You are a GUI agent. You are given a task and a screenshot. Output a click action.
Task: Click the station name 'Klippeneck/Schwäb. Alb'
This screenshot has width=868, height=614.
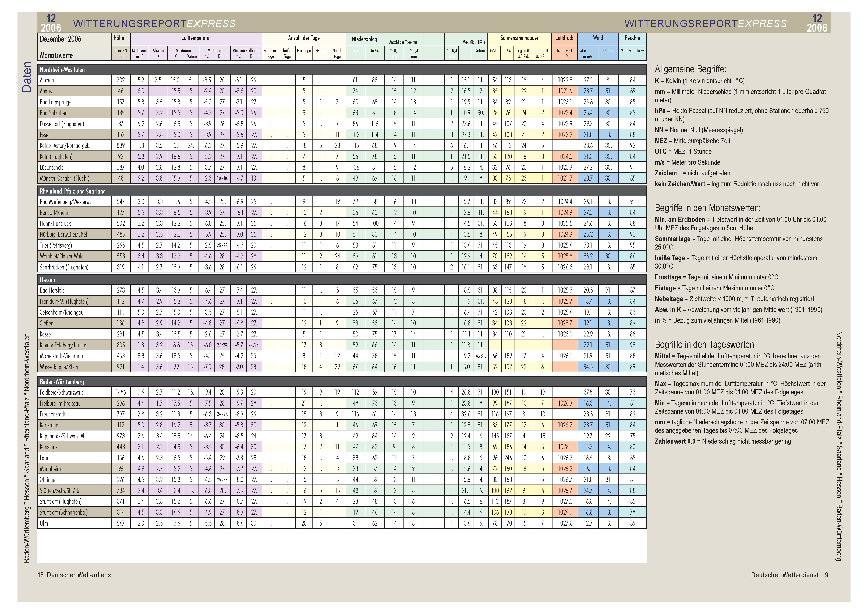click(x=63, y=436)
